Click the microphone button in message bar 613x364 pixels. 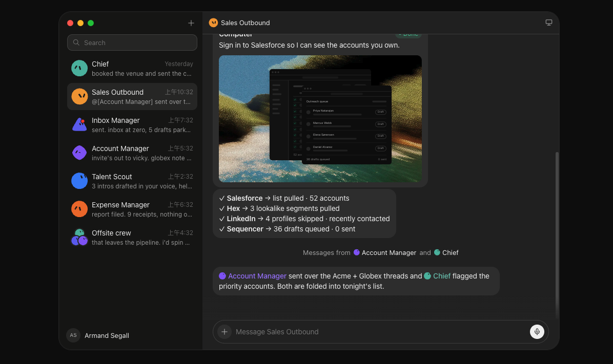click(537, 332)
